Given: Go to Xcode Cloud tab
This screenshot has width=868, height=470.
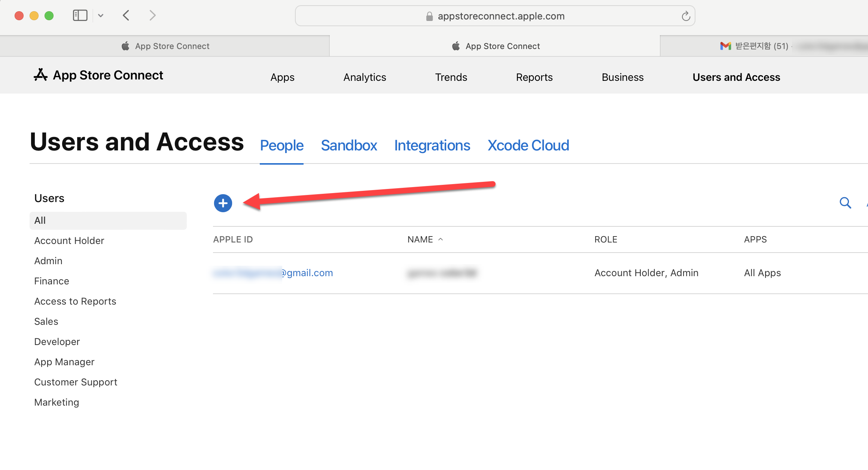Looking at the screenshot, I should (x=528, y=146).
